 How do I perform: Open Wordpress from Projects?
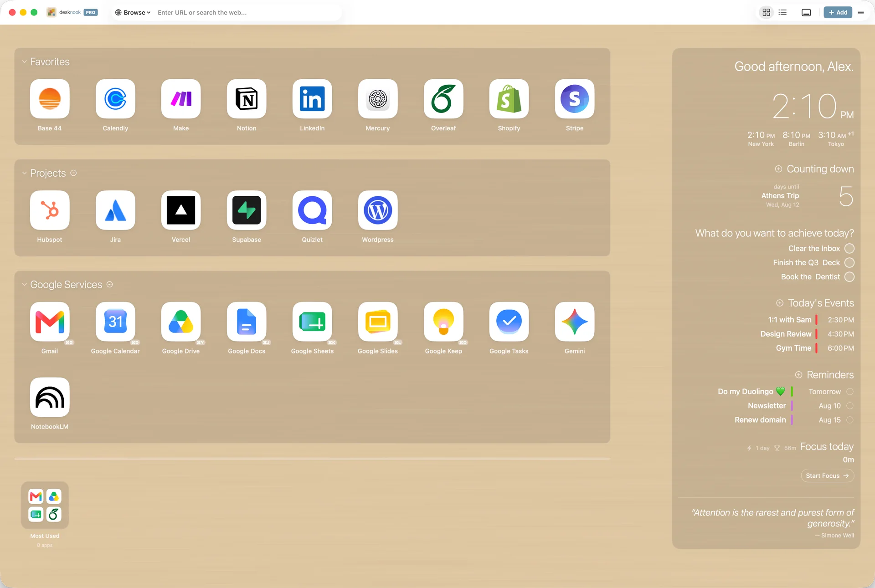(378, 210)
